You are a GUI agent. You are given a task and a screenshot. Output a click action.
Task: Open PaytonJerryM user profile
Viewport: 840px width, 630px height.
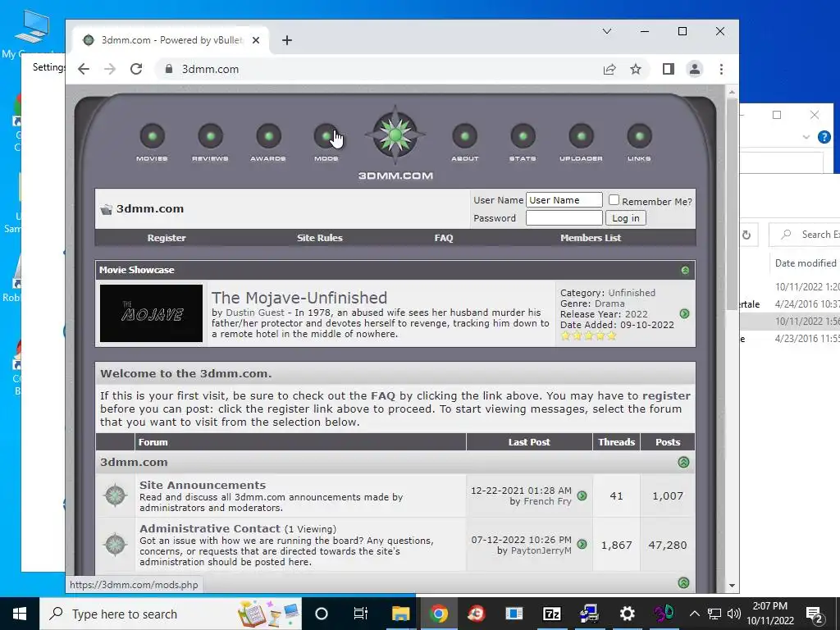click(541, 550)
